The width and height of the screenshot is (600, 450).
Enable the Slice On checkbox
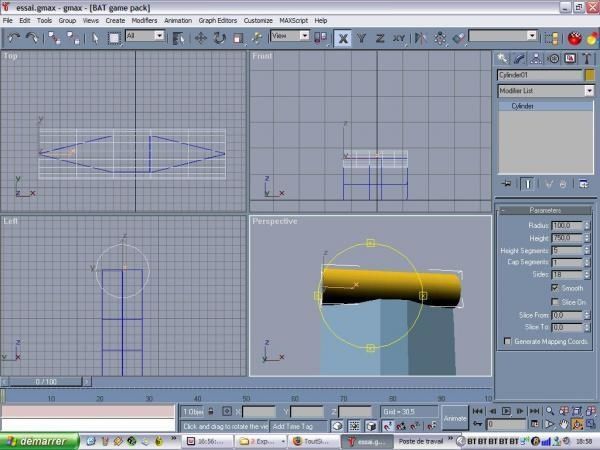tap(555, 302)
